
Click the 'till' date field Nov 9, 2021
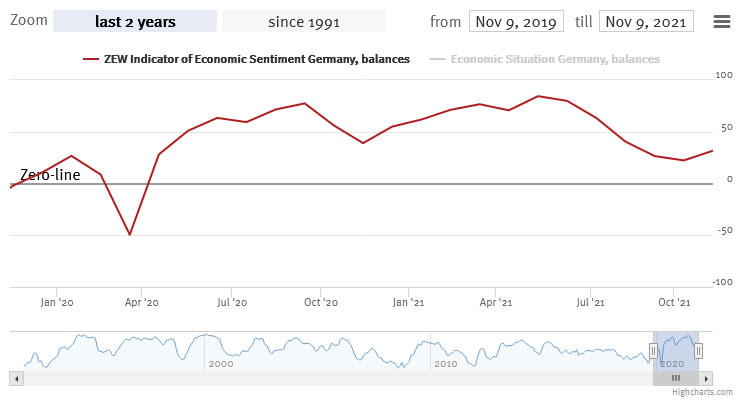click(x=646, y=21)
